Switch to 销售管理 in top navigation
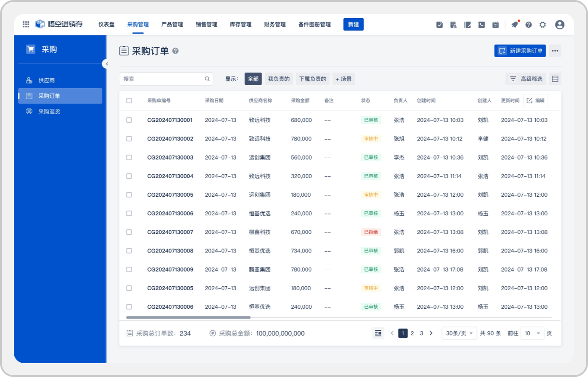 206,25
